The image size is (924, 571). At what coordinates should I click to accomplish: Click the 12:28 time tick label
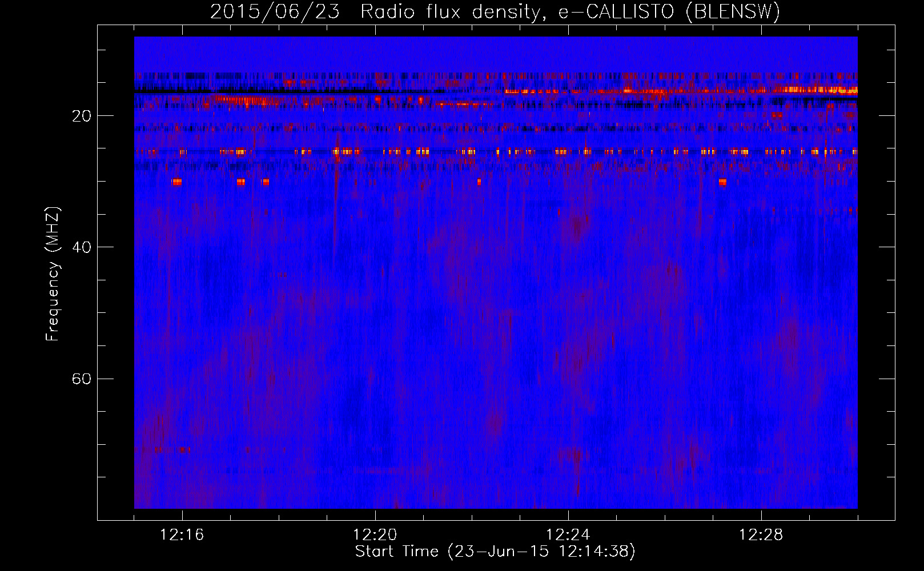point(761,535)
